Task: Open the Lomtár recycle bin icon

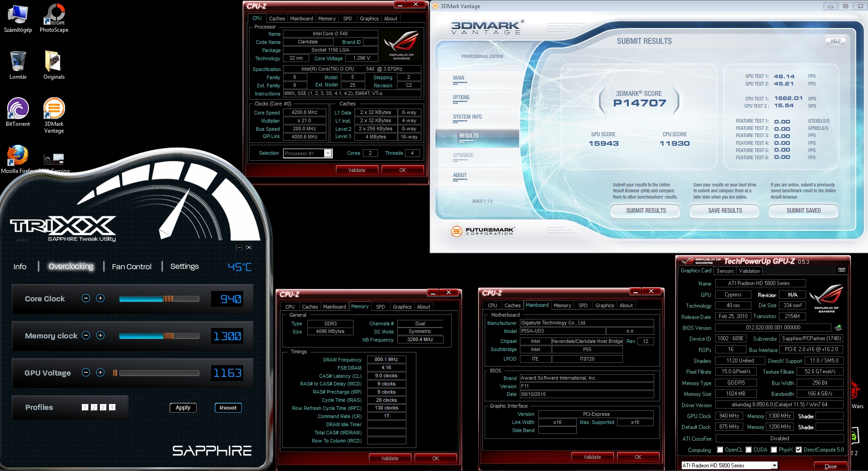Action: (18, 65)
